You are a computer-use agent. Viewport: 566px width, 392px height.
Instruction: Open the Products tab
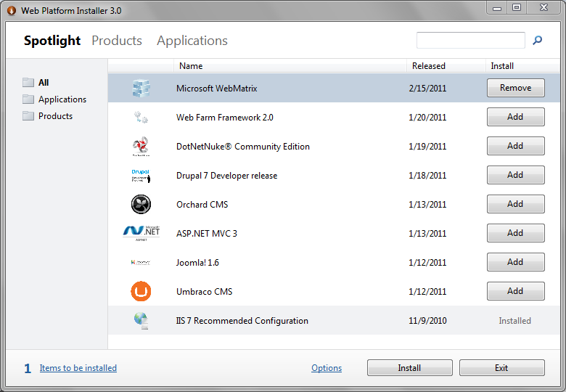coord(117,41)
